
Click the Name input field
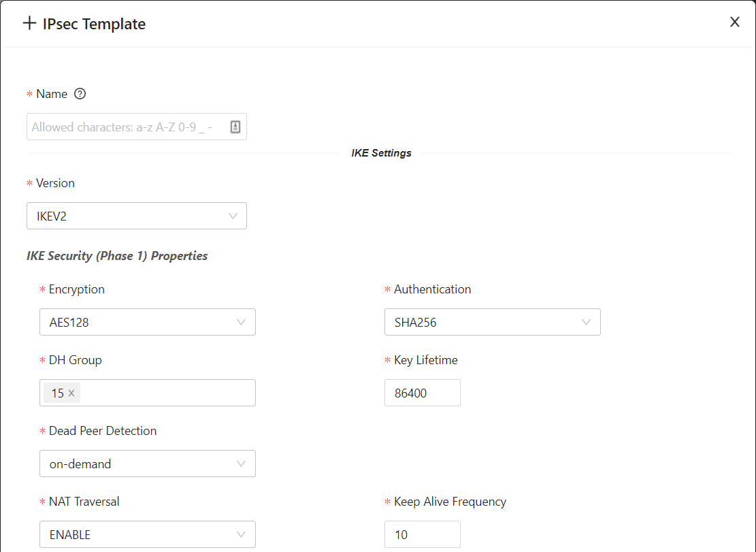[x=137, y=127]
